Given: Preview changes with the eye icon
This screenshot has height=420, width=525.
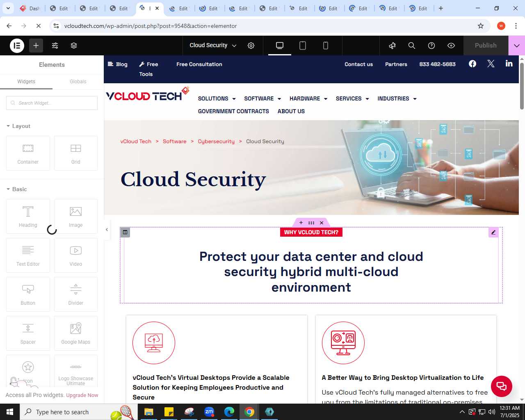Looking at the screenshot, I should coord(451,46).
